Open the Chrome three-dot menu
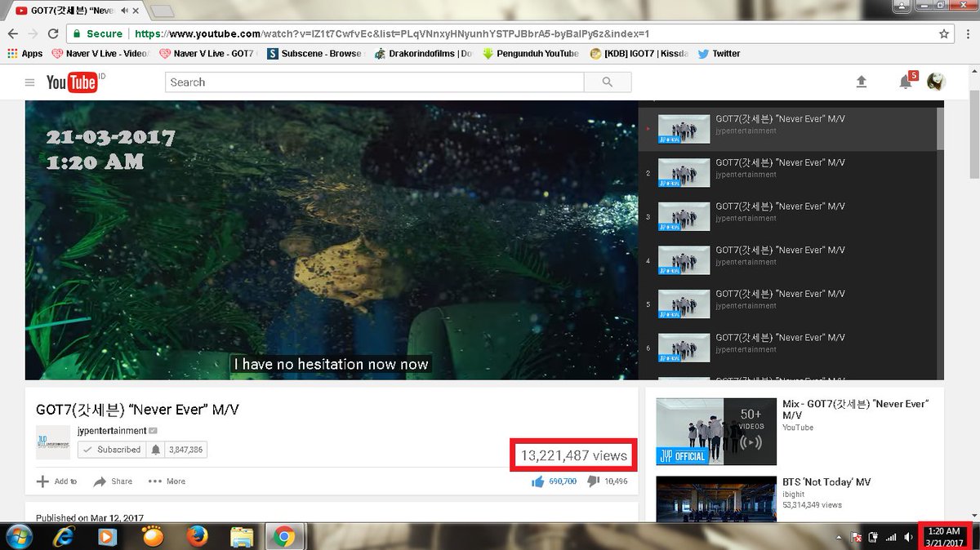 click(x=968, y=34)
